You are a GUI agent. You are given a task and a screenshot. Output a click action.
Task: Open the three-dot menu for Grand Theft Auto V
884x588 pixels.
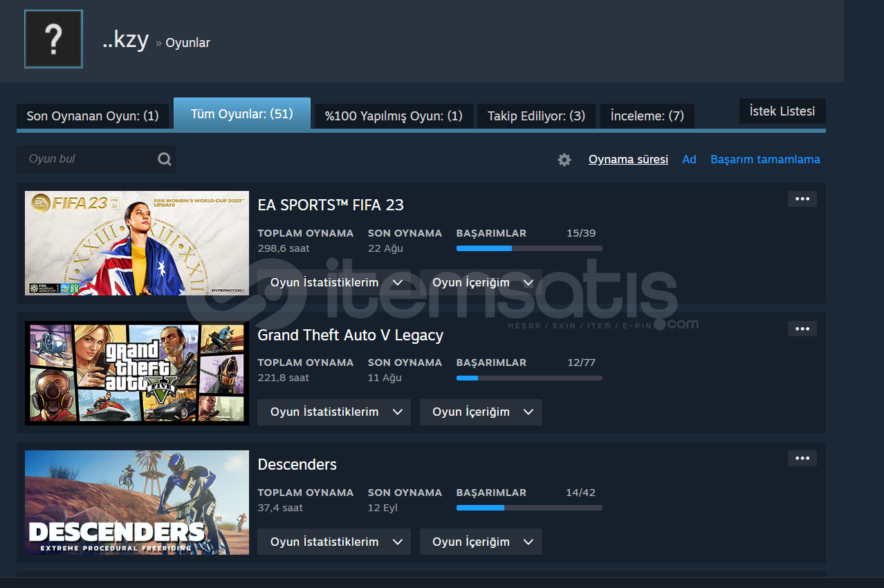[802, 329]
